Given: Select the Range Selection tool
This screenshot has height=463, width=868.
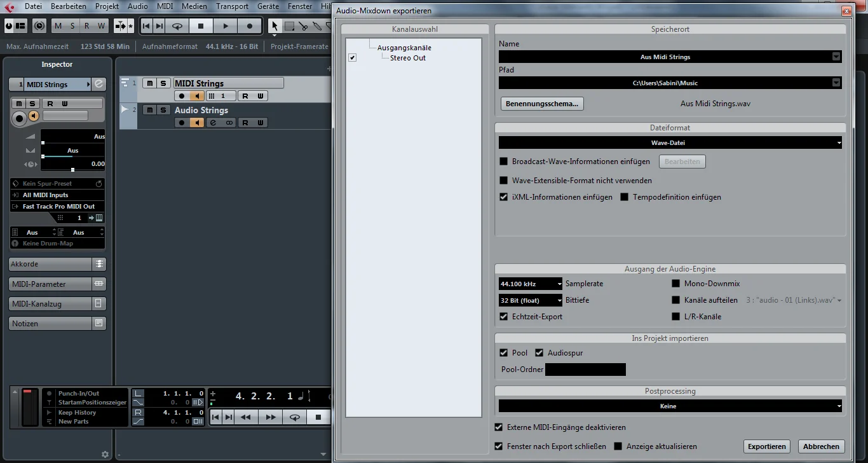Looking at the screenshot, I should [x=289, y=26].
